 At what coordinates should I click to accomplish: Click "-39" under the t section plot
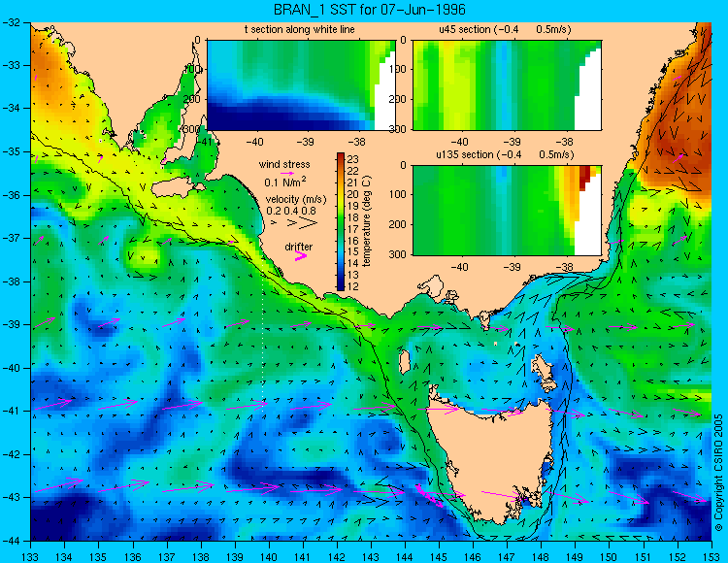click(x=306, y=142)
